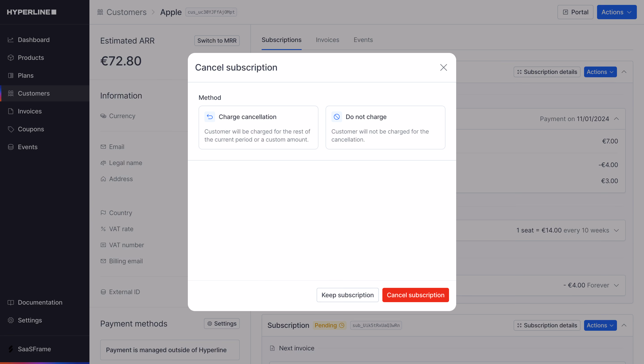This screenshot has width=644, height=364.
Task: Click the Charge cancellation undo arrow icon
Action: coord(210,117)
